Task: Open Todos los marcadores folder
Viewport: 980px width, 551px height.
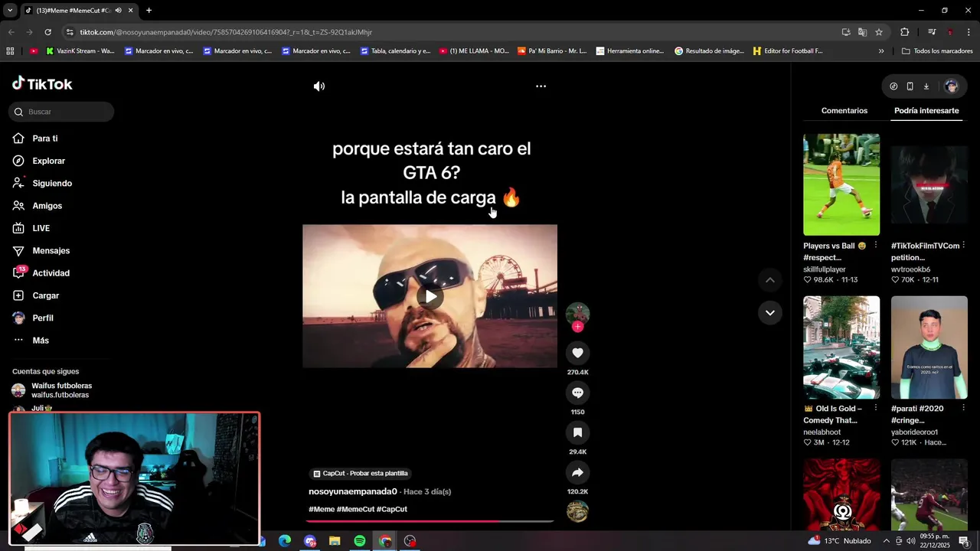Action: point(937,51)
